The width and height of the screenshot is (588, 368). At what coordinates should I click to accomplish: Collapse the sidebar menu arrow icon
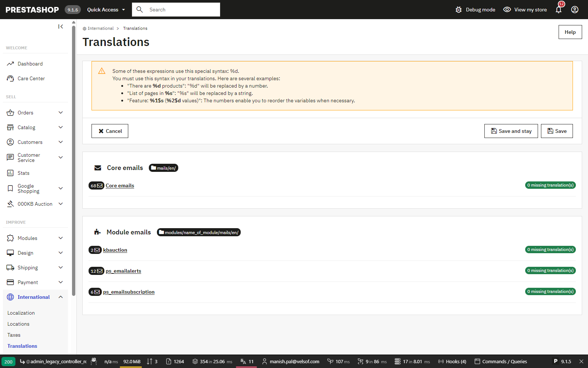click(x=61, y=26)
